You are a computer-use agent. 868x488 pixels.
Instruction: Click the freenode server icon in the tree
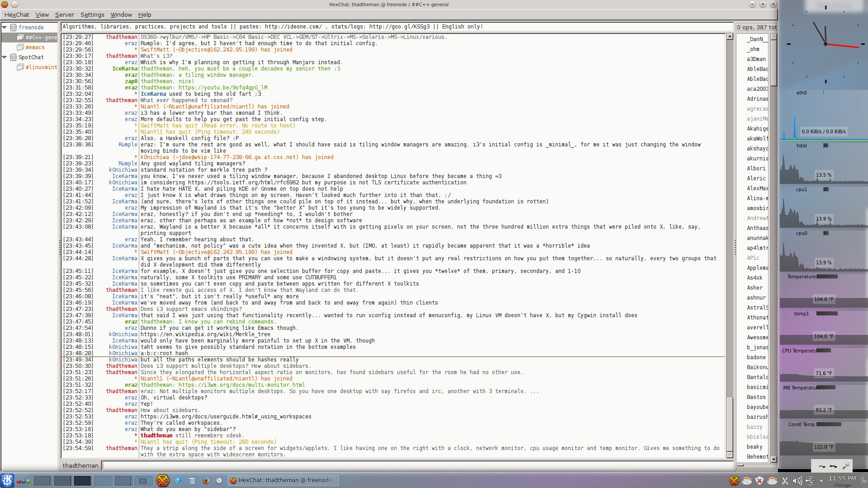pos(14,28)
